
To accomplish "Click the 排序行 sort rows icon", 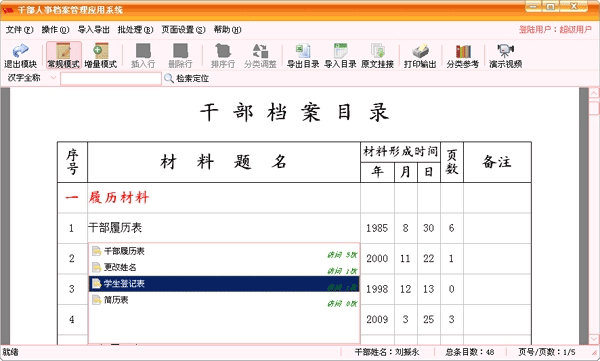I will 223,56.
